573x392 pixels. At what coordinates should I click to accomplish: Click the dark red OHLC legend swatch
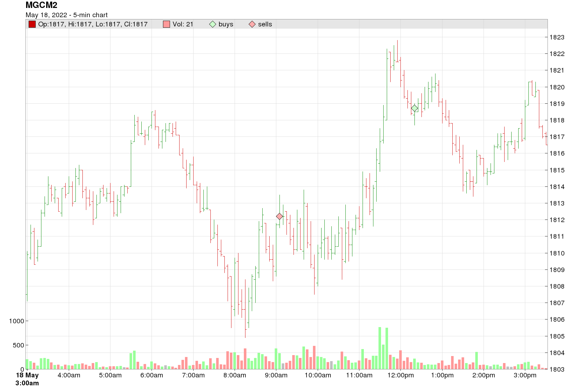coord(32,24)
